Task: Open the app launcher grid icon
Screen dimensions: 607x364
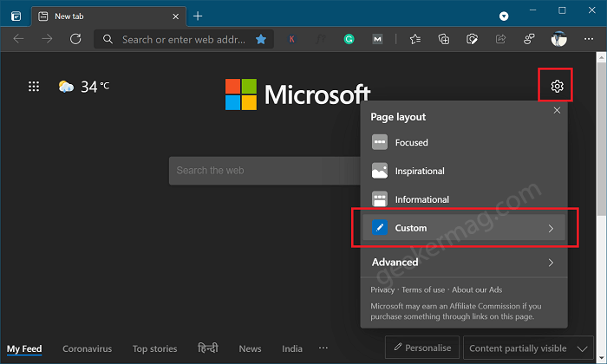Action: pos(34,87)
